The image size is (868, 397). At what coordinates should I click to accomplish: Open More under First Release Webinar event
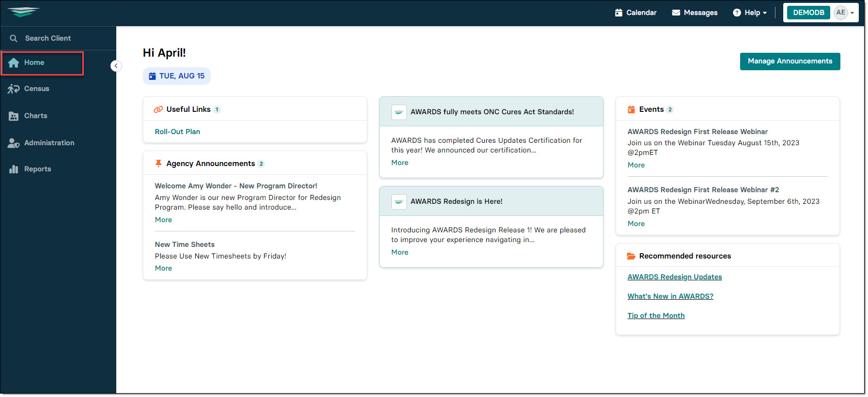coord(636,165)
